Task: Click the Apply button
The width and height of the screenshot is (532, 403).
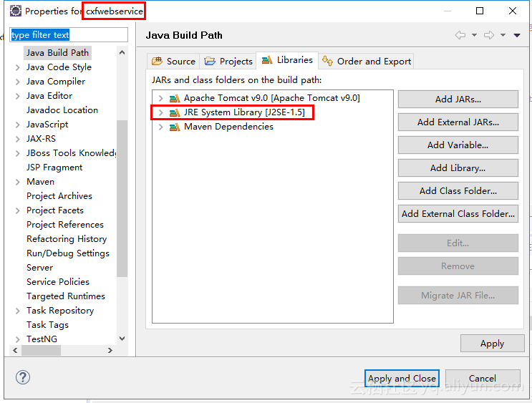Action: (493, 344)
